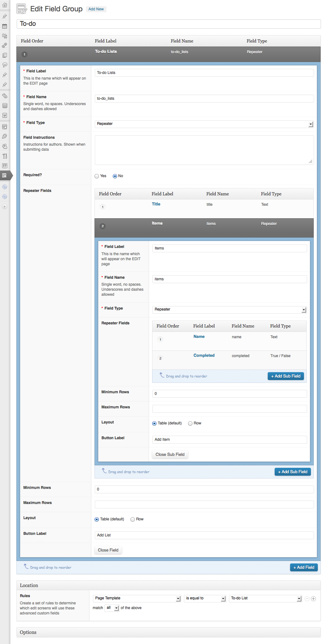Open the Page Template rule dropdown
Viewport: 326px width, 644px height.
click(137, 598)
